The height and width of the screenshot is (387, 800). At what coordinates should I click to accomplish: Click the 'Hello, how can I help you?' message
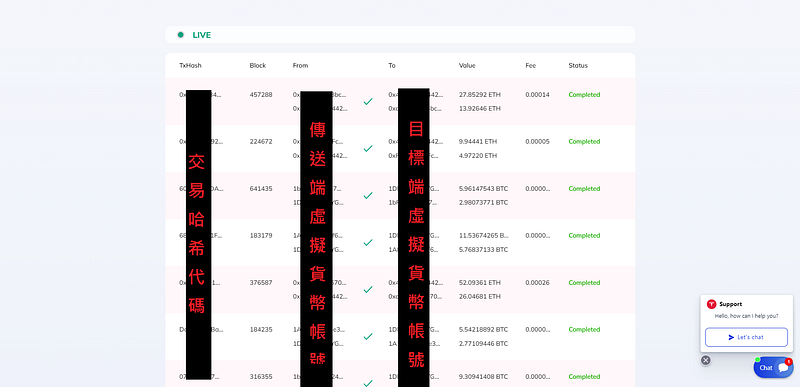(746, 316)
